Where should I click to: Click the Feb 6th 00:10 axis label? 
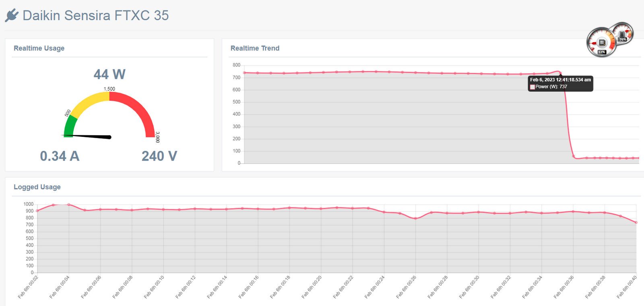(154, 287)
